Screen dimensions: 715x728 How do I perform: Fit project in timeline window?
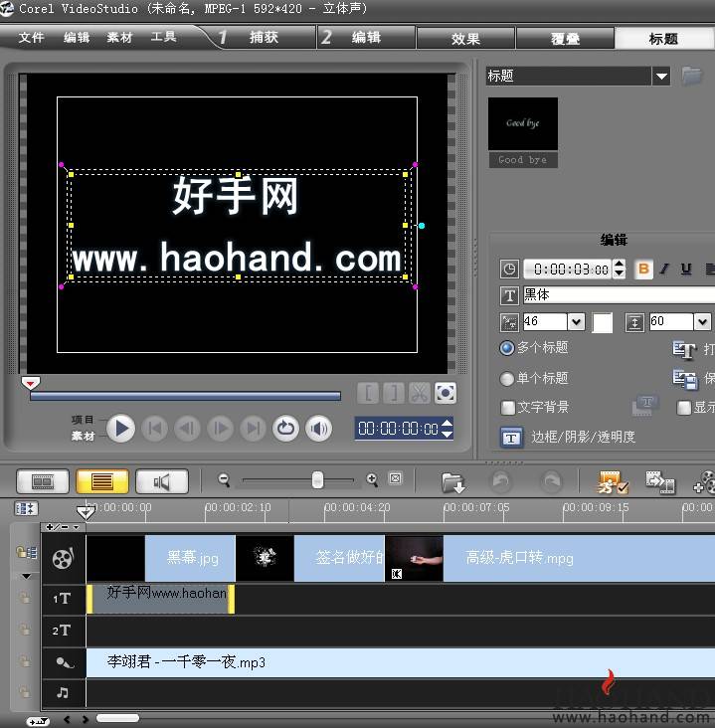point(396,478)
